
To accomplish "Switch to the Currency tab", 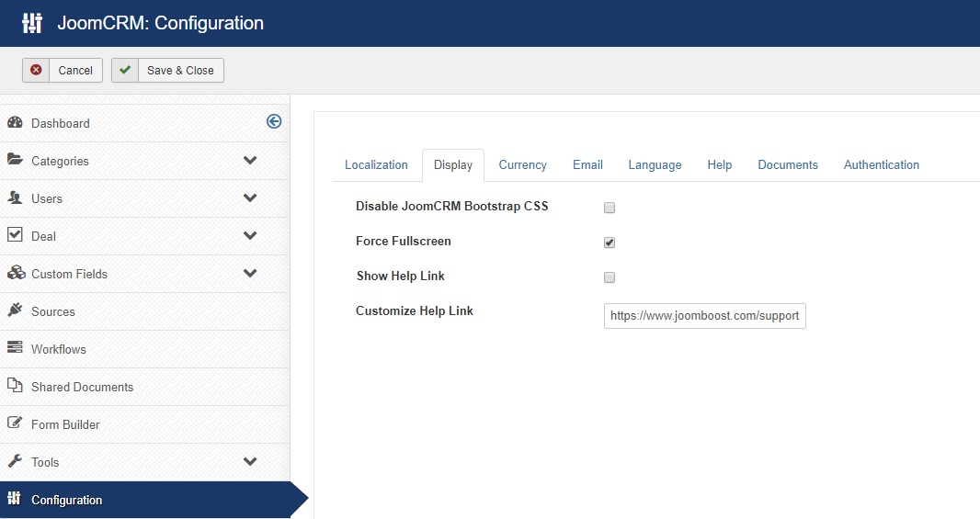I will coord(522,164).
